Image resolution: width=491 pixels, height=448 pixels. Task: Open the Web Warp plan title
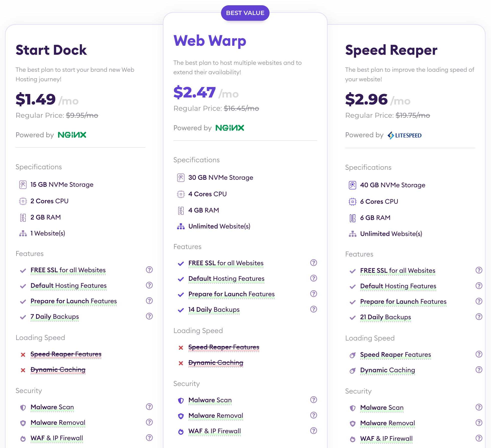coord(210,40)
